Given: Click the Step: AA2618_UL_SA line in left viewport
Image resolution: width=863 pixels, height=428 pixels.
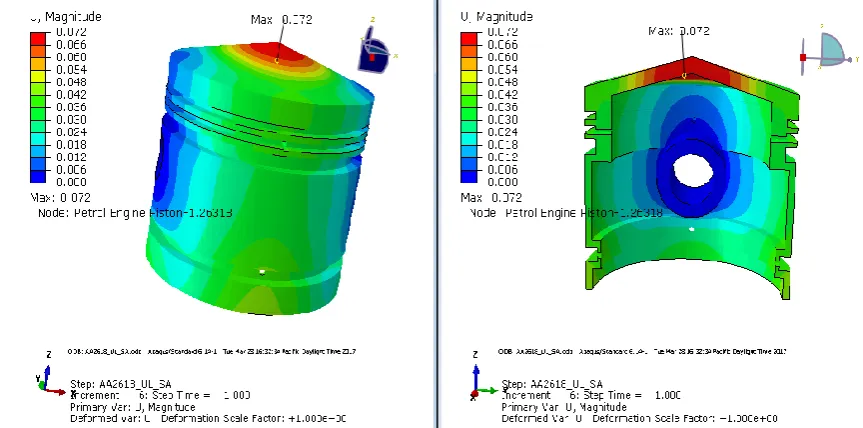Looking at the screenshot, I should coord(121,384).
